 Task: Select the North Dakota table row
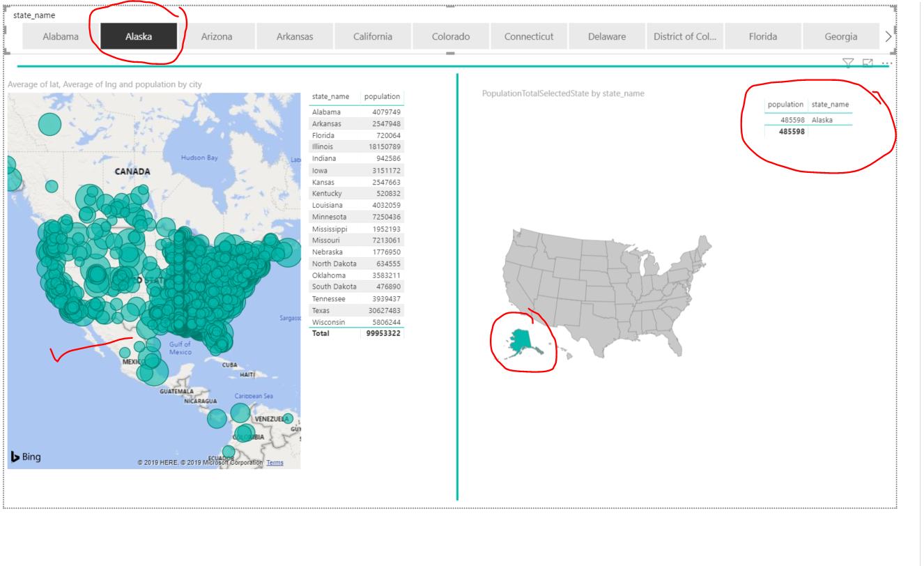[x=356, y=263]
